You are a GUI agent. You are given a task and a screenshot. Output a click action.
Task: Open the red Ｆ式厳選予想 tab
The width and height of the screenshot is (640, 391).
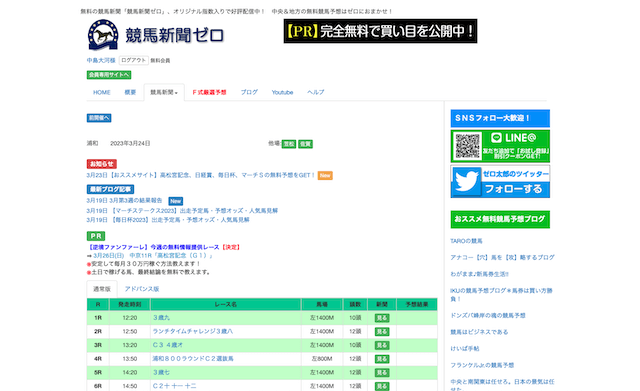pyautogui.click(x=209, y=92)
